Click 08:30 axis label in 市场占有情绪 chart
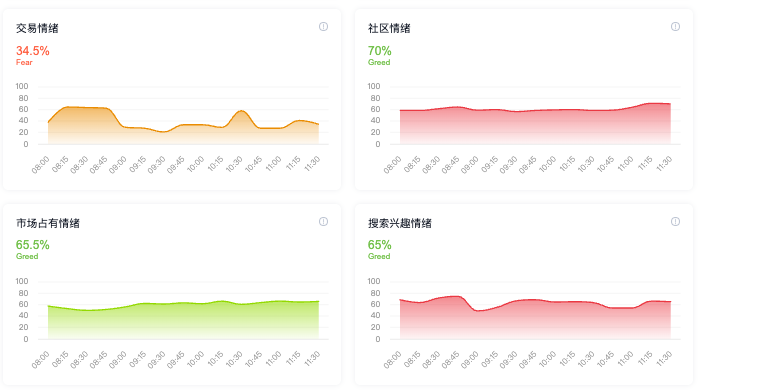The width and height of the screenshot is (766, 390). (x=79, y=359)
